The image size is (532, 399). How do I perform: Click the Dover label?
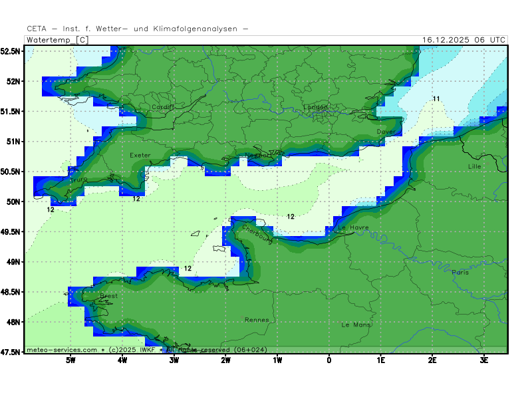pyautogui.click(x=386, y=132)
